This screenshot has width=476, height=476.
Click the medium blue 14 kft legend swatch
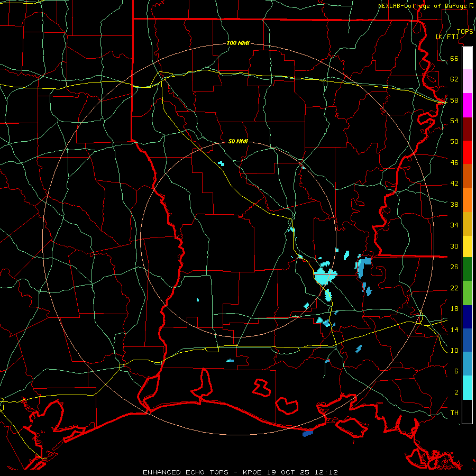click(x=467, y=340)
